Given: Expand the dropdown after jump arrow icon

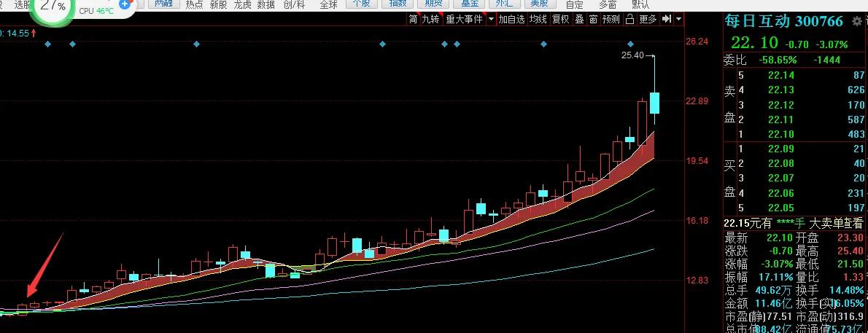Looking at the screenshot, I should tap(678, 20).
